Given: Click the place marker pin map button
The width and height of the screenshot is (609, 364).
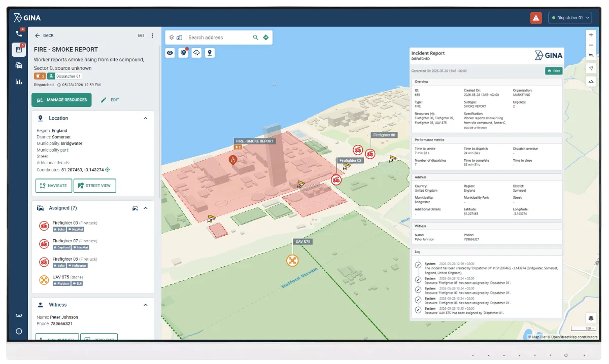Looking at the screenshot, I should click(210, 53).
